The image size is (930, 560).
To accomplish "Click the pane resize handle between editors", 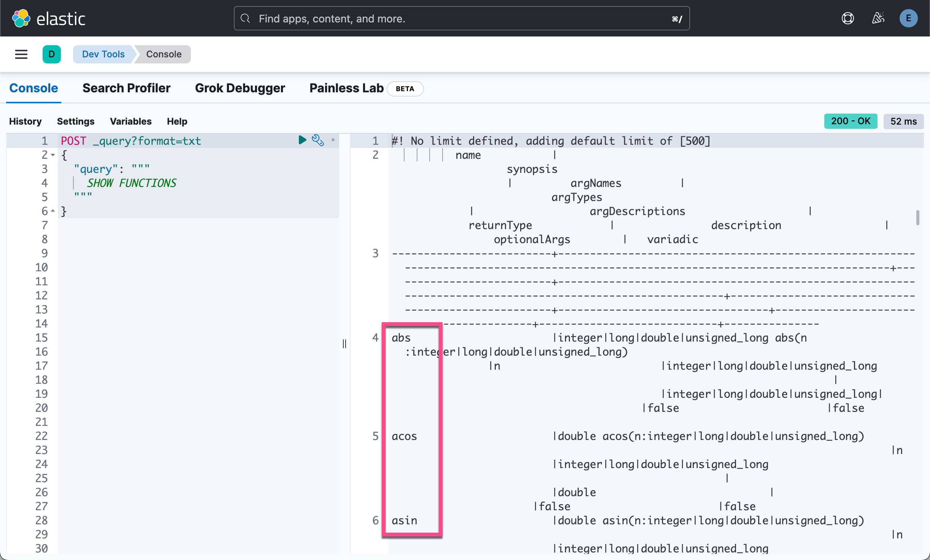I will [344, 344].
